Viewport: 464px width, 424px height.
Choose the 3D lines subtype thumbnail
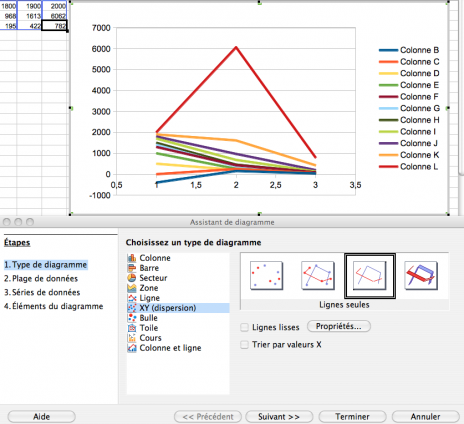point(421,275)
